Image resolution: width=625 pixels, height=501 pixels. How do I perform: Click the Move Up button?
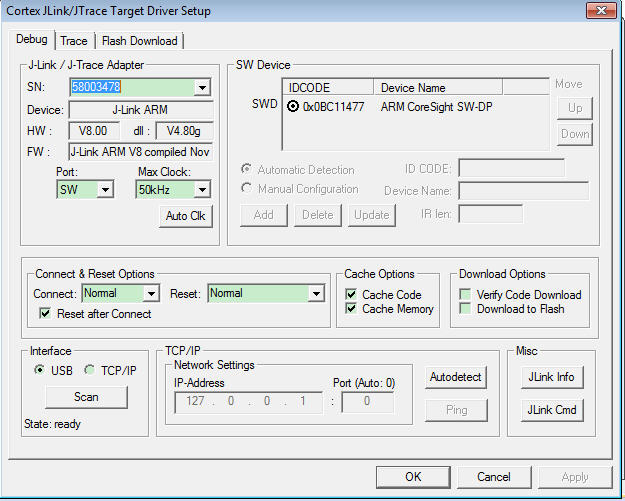pyautogui.click(x=575, y=108)
